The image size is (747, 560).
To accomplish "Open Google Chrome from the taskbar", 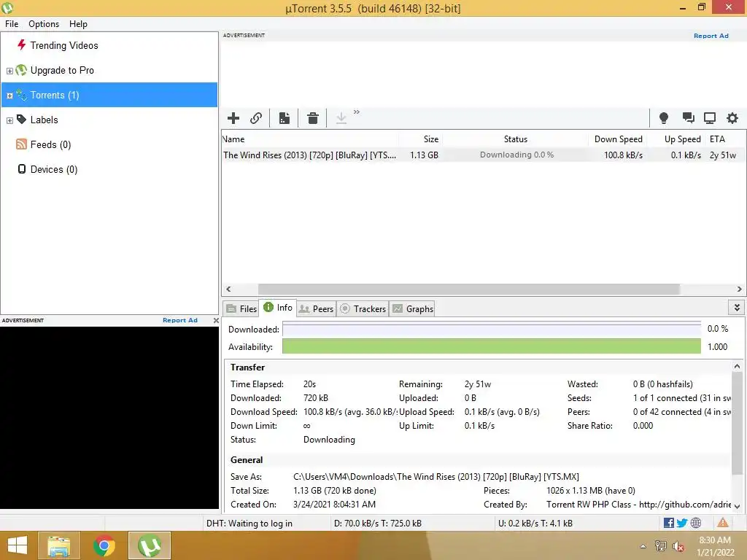I will [104, 545].
